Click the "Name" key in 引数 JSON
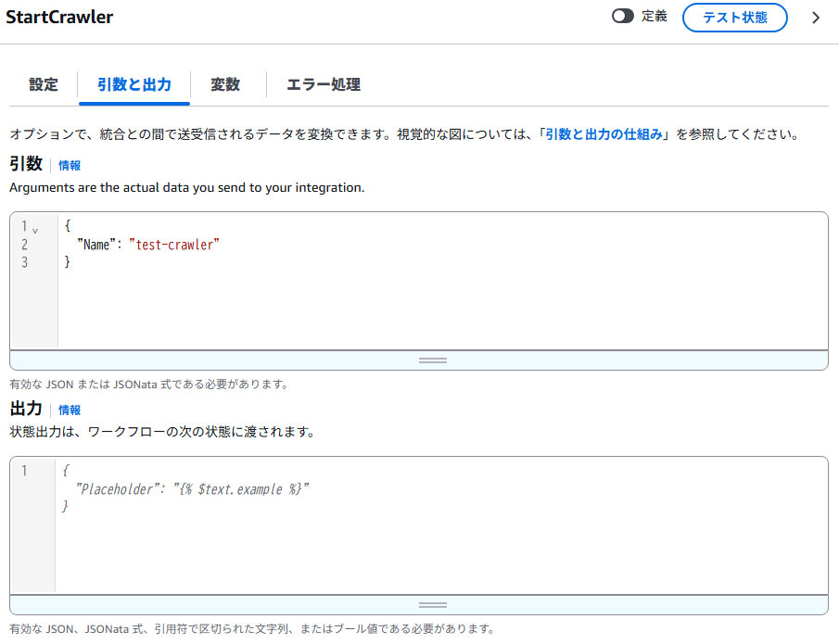This screenshot has height=644, width=839. [x=97, y=245]
